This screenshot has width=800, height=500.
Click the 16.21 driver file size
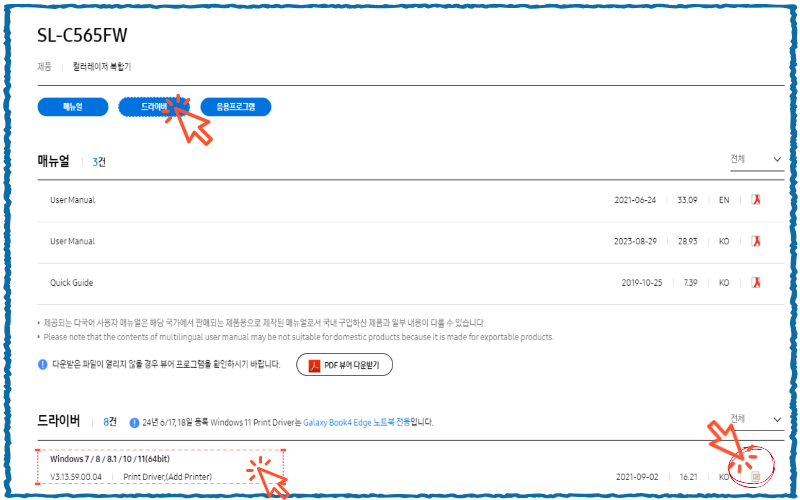pyautogui.click(x=688, y=477)
